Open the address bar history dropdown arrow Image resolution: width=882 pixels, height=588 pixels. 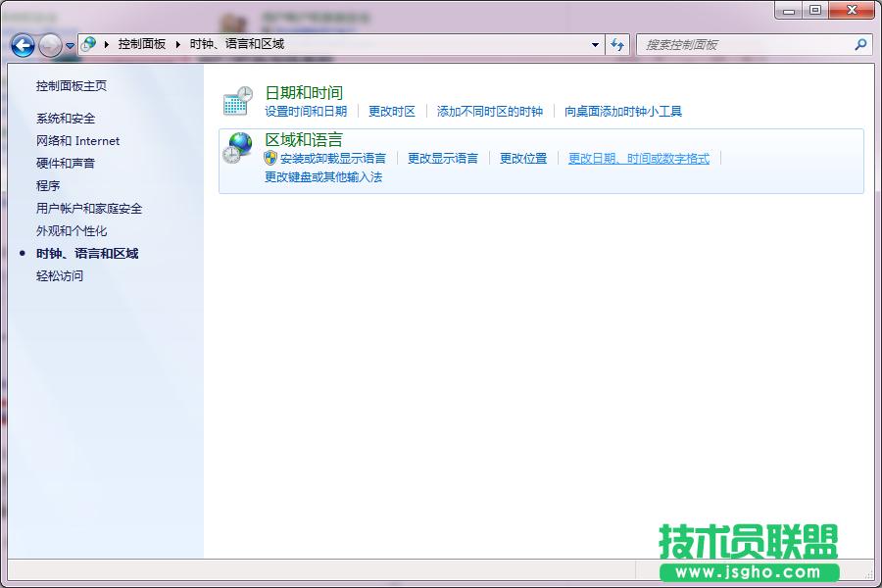click(x=595, y=45)
